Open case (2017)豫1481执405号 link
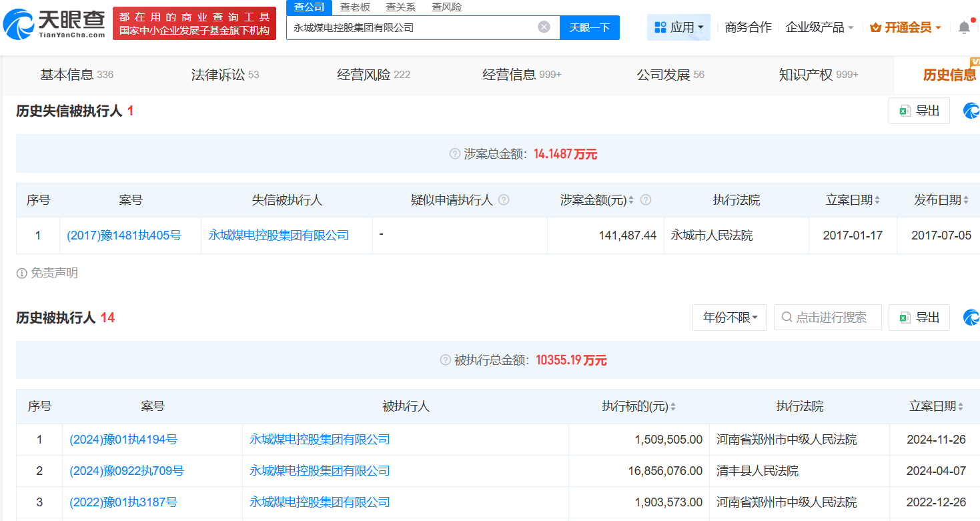This screenshot has width=980, height=521. pos(124,235)
